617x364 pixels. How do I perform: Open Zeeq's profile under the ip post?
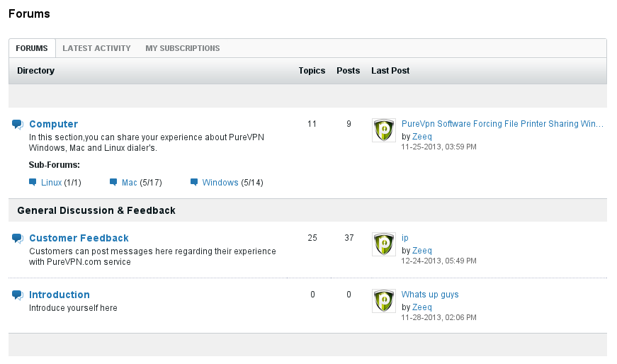[421, 251]
